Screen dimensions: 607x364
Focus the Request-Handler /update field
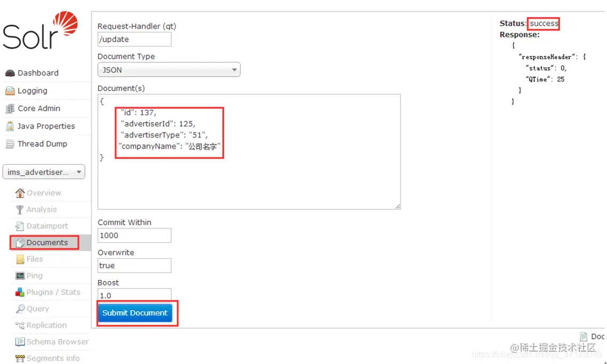point(134,39)
